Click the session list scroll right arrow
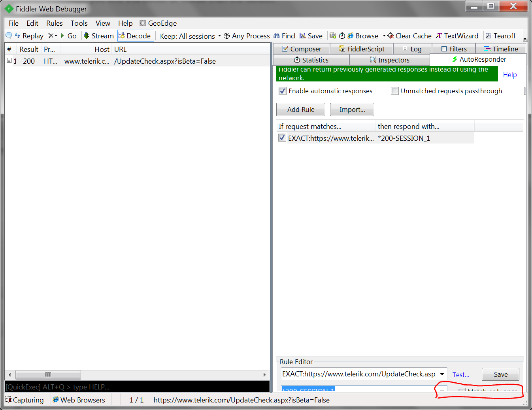 click(x=265, y=374)
